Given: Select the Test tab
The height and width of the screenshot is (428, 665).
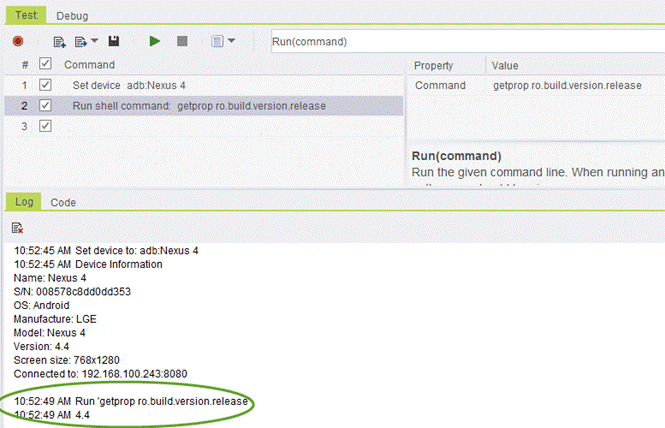Looking at the screenshot, I should (x=24, y=16).
